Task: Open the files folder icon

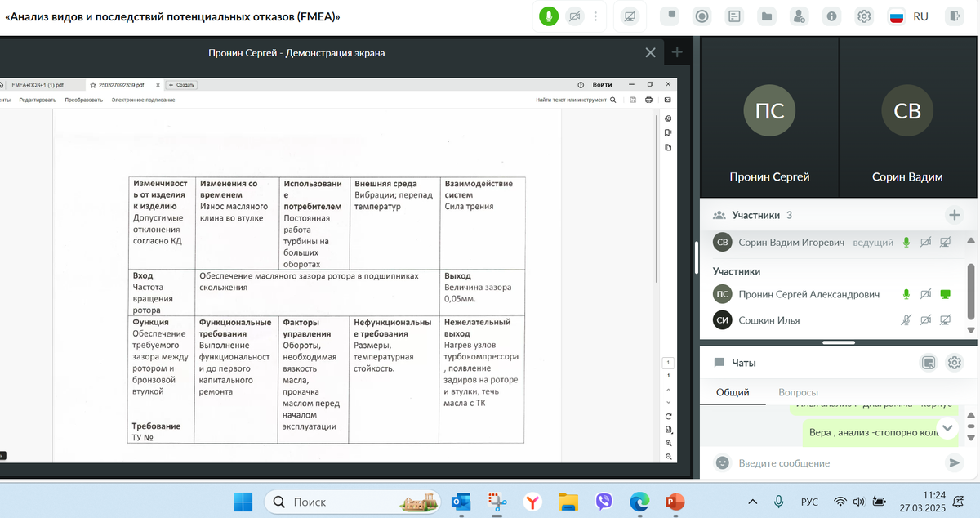Action: (766, 16)
